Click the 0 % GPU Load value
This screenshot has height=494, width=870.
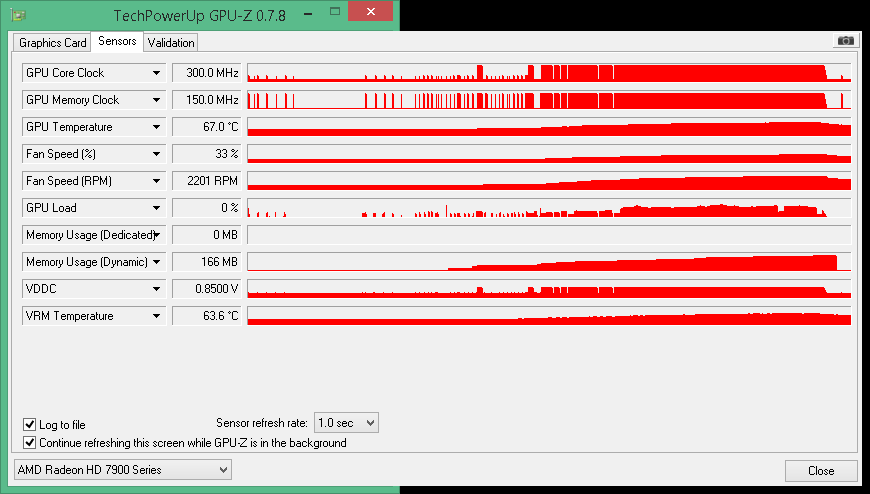tap(207, 208)
